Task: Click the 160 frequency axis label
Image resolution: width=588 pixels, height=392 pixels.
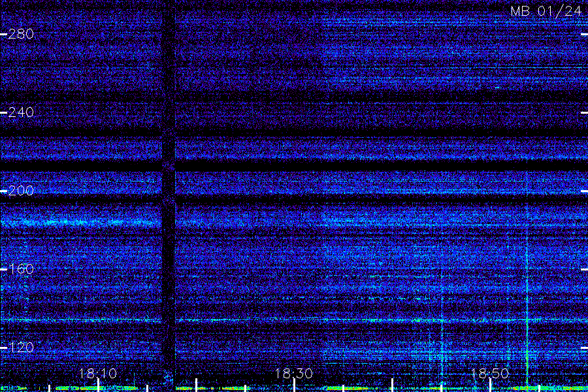Action: [x=21, y=269]
